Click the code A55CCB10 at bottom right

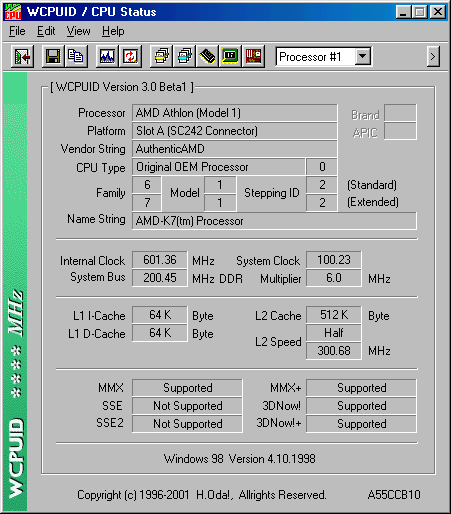[x=394, y=495]
